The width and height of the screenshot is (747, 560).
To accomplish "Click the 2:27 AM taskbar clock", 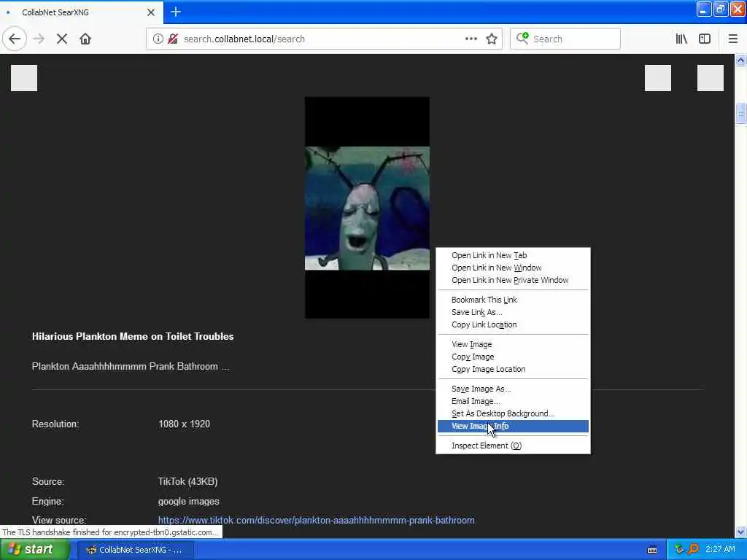I will (x=720, y=550).
